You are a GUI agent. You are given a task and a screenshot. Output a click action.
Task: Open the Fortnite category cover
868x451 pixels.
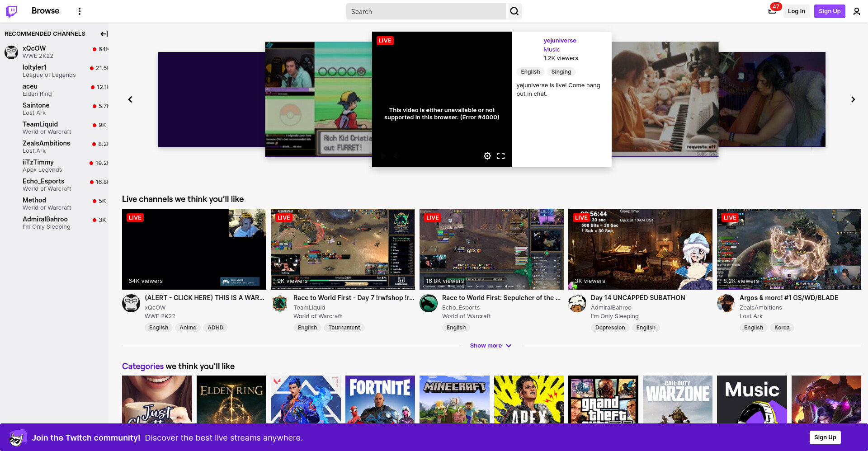[x=380, y=399]
